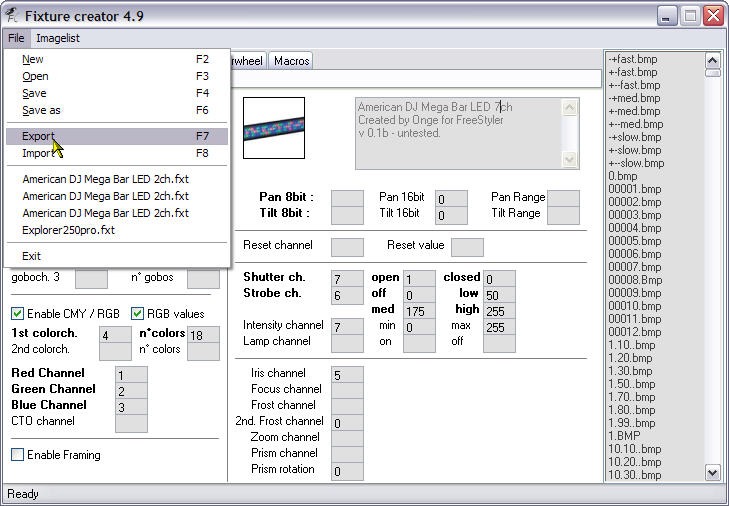Minimize the Fixture creator window
The image size is (729, 506).
667,17
